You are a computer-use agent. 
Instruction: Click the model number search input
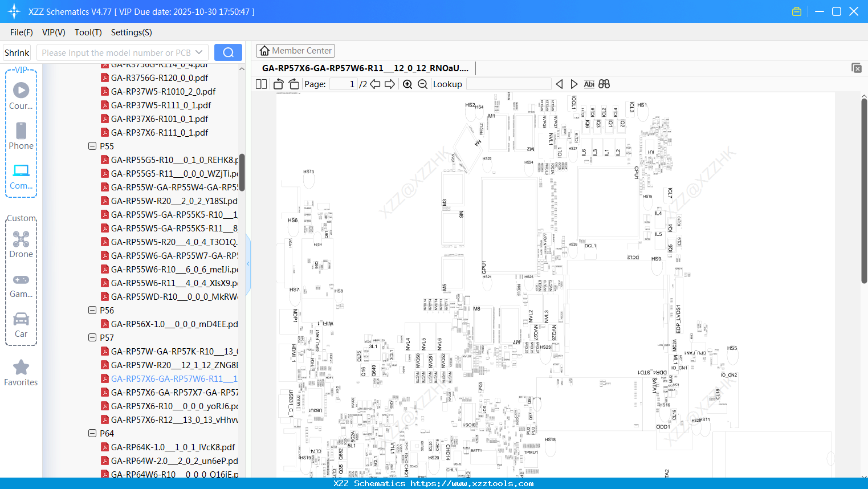pyautogui.click(x=116, y=52)
